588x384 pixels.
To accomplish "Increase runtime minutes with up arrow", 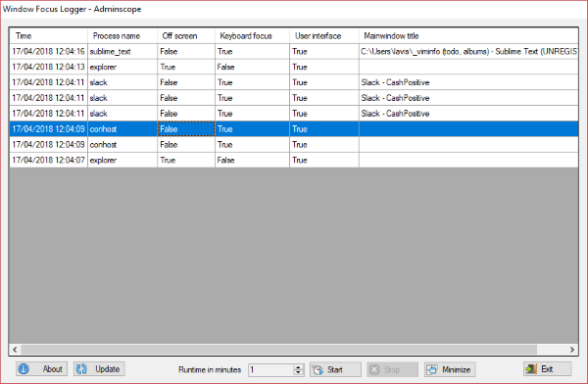I will (299, 367).
